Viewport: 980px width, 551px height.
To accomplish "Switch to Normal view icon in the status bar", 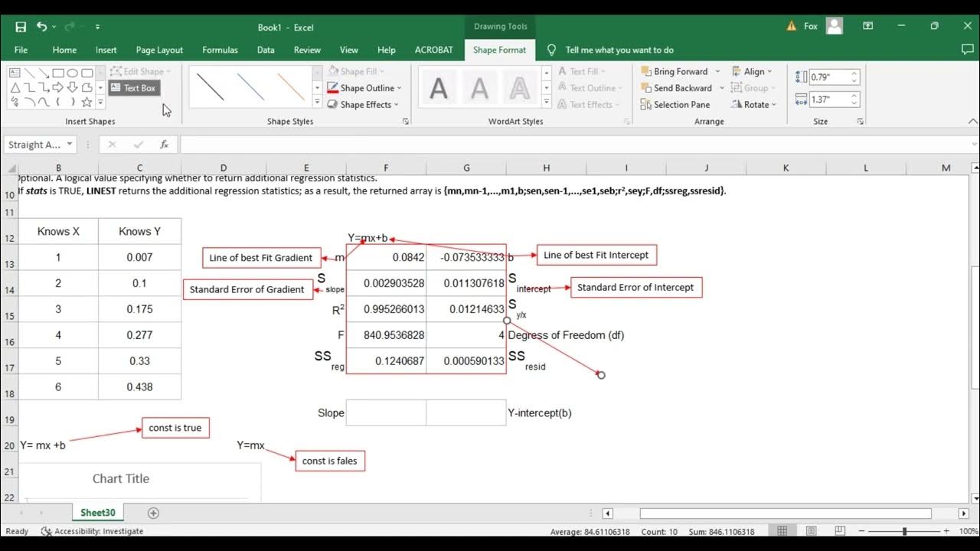I will pyautogui.click(x=782, y=531).
